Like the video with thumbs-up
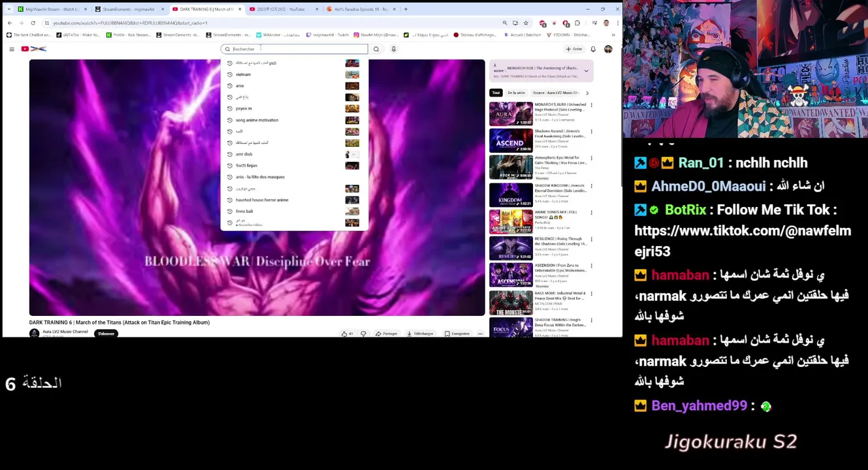 (x=347, y=334)
